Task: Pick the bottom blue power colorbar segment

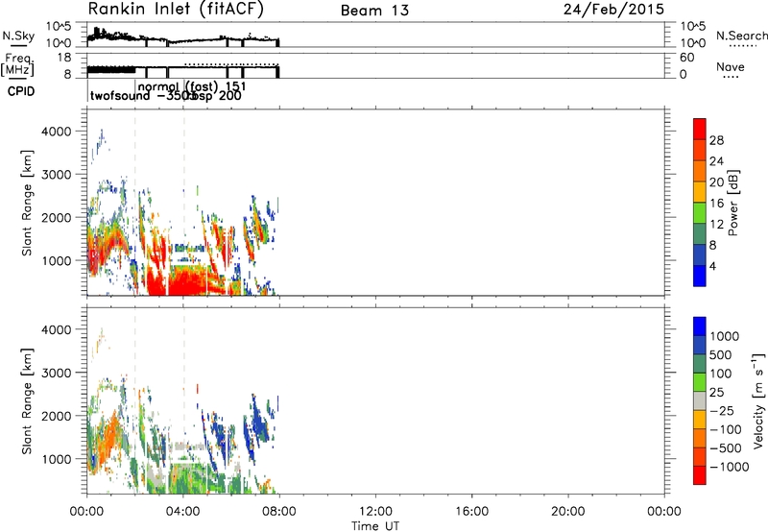Action: [700, 276]
